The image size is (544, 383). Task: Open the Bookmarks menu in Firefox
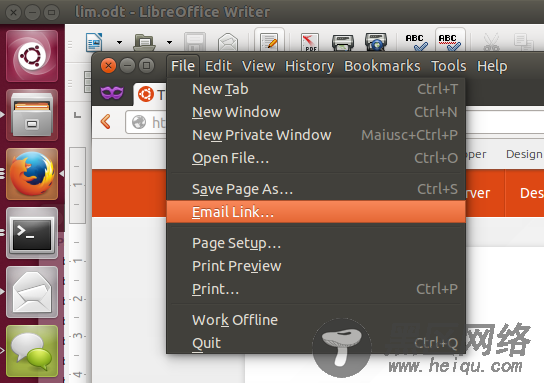(382, 66)
